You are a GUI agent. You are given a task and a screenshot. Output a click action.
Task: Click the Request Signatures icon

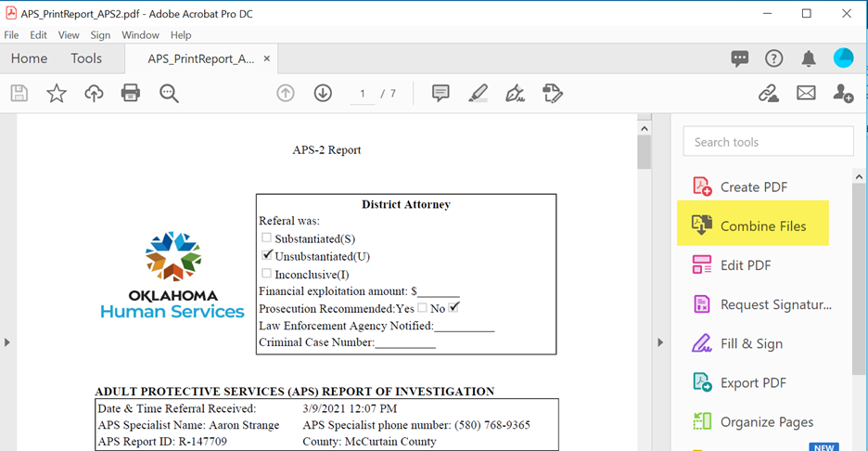[x=702, y=304]
